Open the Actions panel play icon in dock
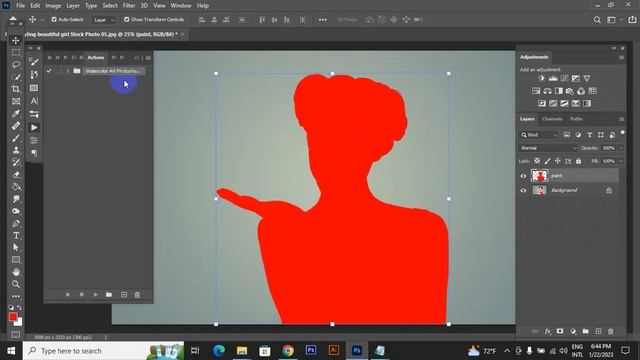The width and height of the screenshot is (640, 360). point(34,128)
